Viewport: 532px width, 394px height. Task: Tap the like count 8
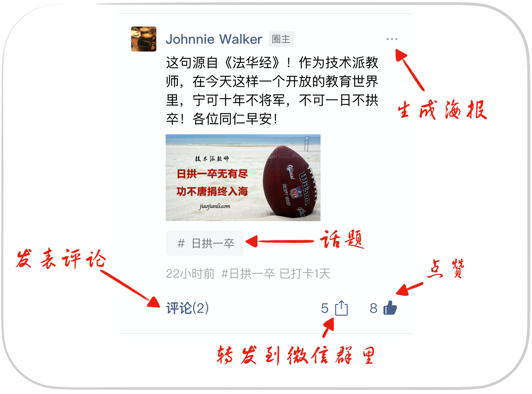373,308
